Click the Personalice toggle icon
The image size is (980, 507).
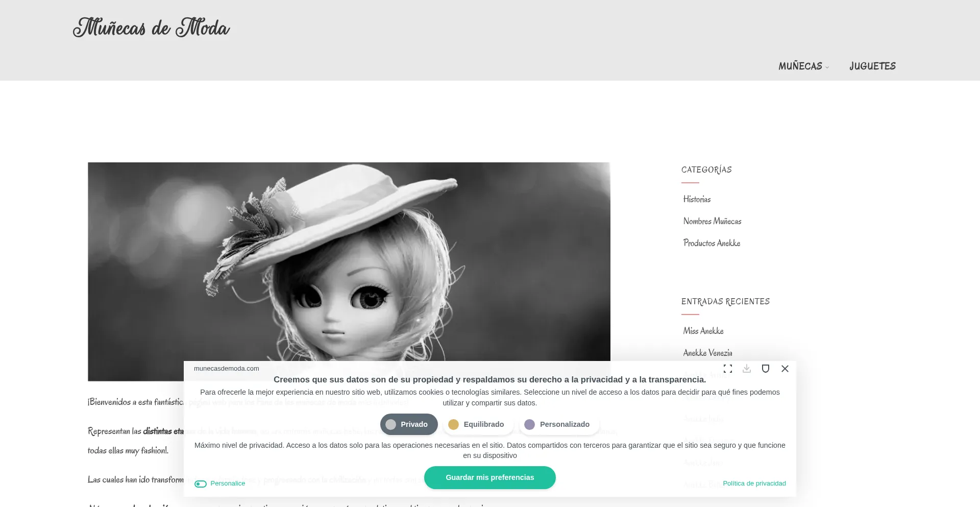(200, 484)
